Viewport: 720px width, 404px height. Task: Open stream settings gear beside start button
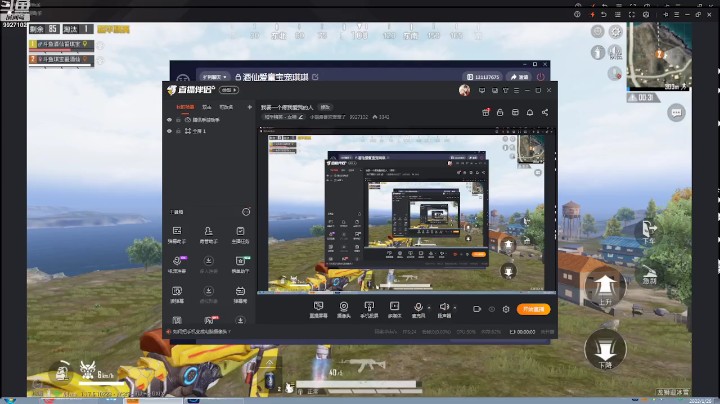(x=506, y=309)
